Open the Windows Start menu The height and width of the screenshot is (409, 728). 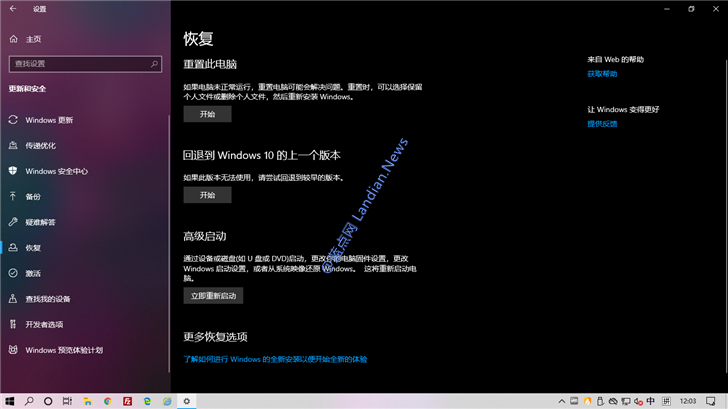click(9, 401)
